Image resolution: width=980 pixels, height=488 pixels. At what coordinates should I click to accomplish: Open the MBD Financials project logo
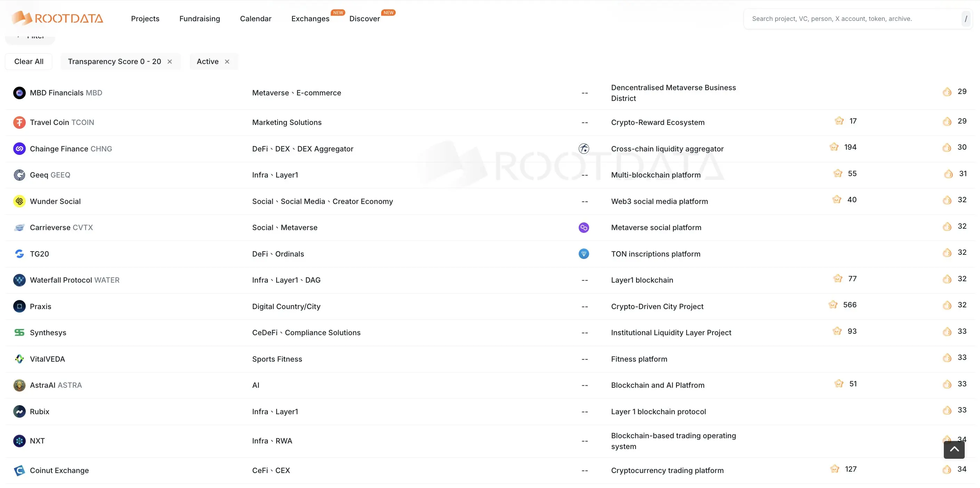(x=19, y=93)
